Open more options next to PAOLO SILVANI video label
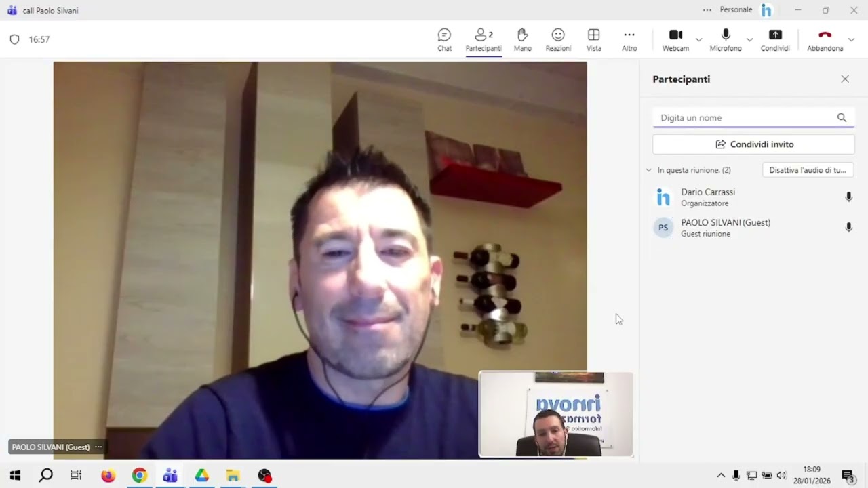868x488 pixels. point(98,447)
